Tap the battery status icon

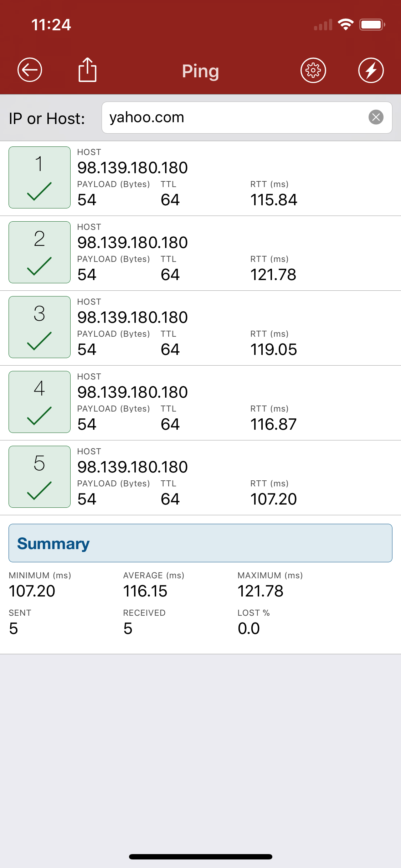(x=372, y=25)
